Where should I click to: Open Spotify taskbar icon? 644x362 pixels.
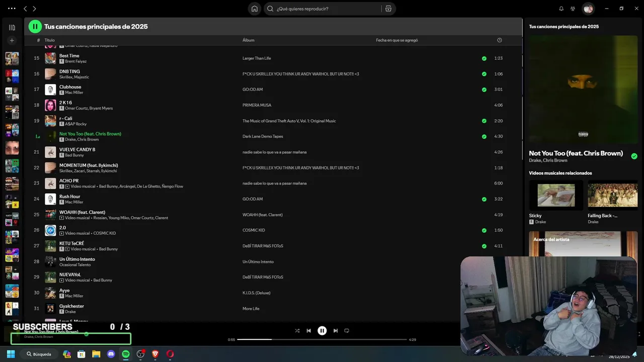pos(126,354)
